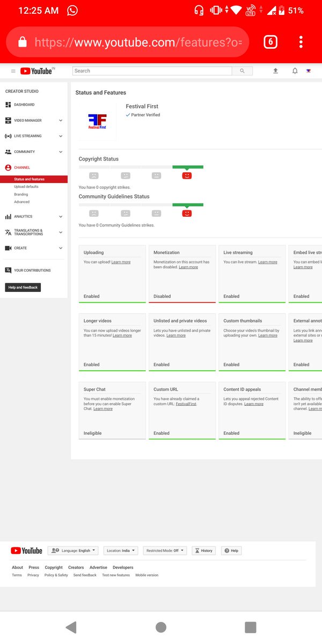322x644 pixels.
Task: Tap the padlock site security icon
Action: point(22,42)
